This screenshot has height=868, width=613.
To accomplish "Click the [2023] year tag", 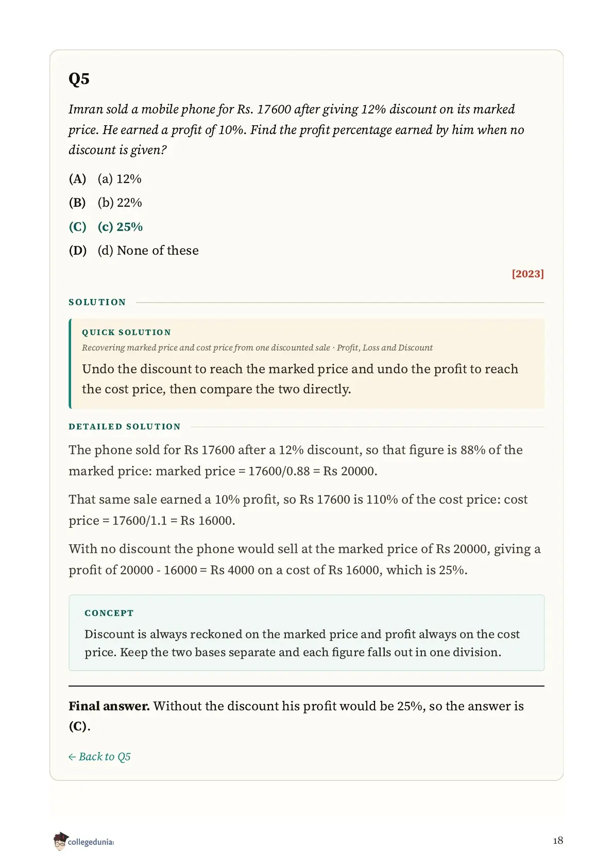I will pyautogui.click(x=527, y=274).
